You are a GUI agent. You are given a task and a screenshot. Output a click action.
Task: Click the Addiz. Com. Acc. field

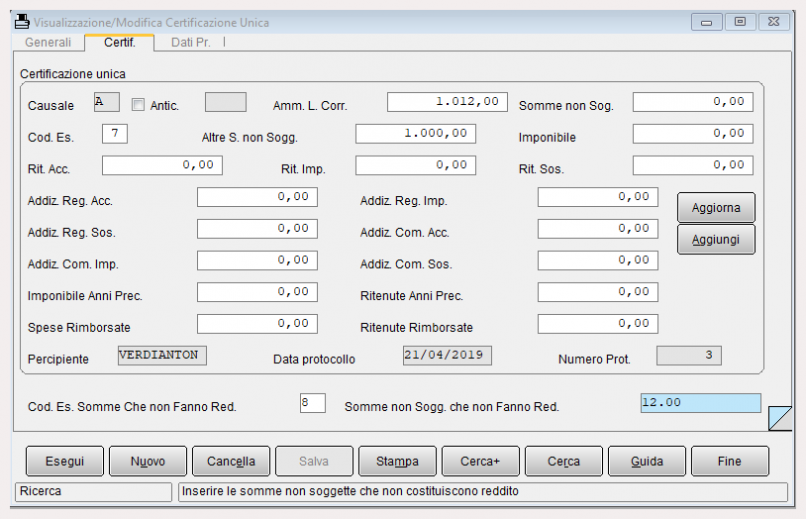click(x=598, y=229)
